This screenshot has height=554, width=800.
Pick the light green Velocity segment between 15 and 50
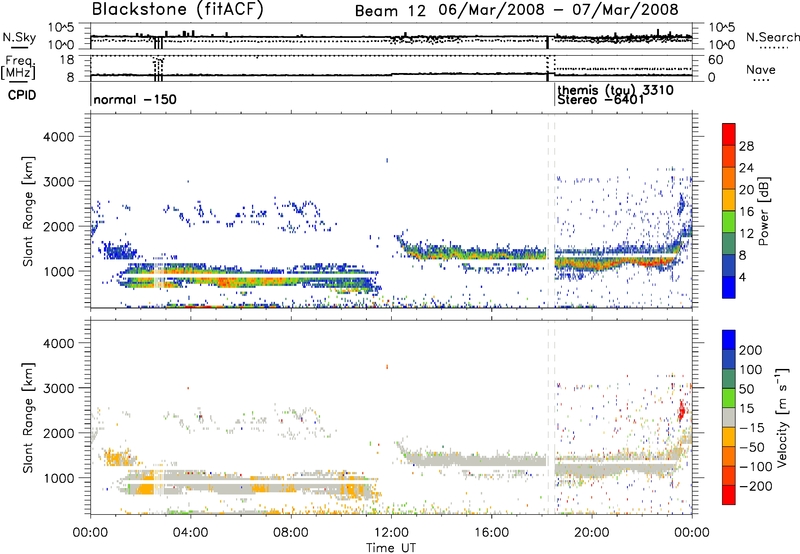729,398
